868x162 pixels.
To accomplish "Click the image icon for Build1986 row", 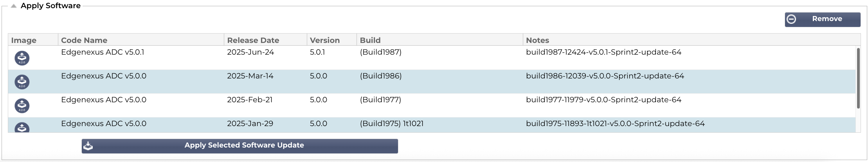I will coord(22,82).
